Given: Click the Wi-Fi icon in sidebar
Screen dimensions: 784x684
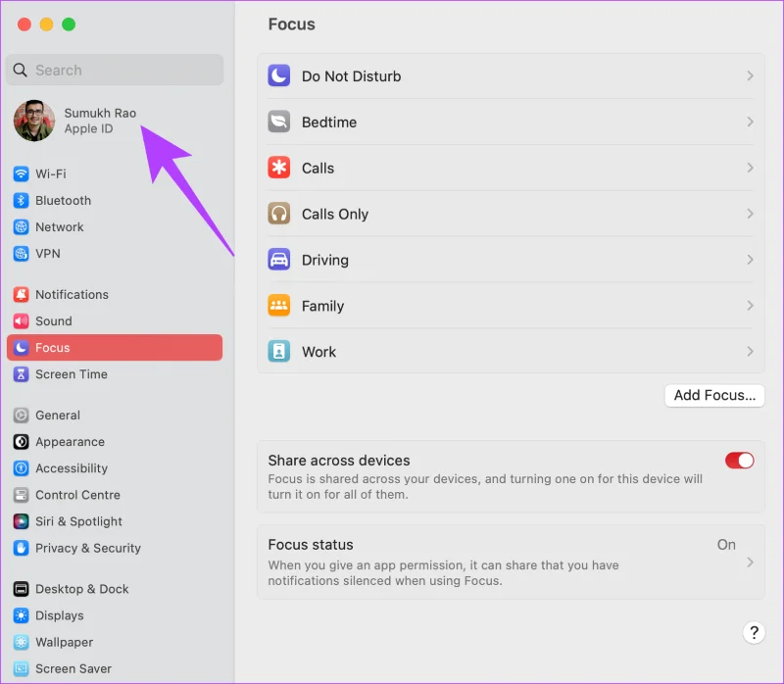Looking at the screenshot, I should click(21, 174).
